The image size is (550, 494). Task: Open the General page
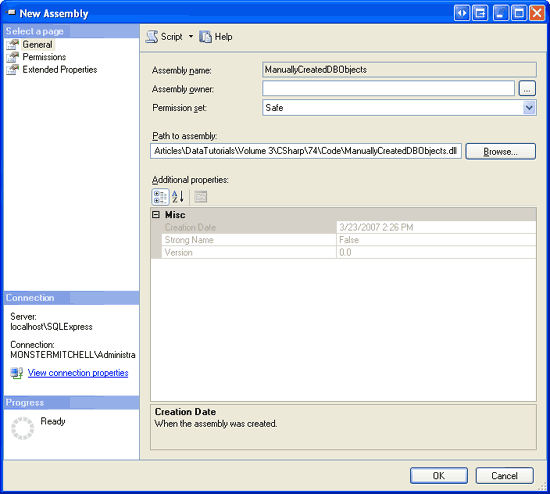click(37, 45)
